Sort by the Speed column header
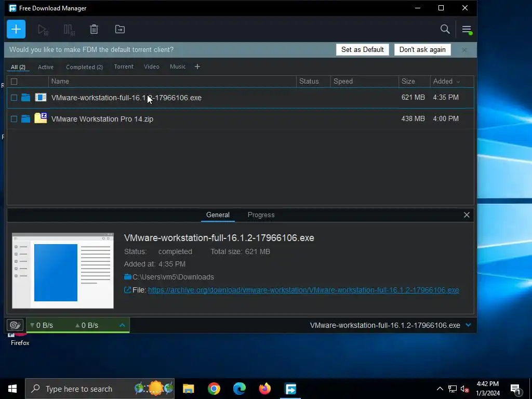 (364, 82)
